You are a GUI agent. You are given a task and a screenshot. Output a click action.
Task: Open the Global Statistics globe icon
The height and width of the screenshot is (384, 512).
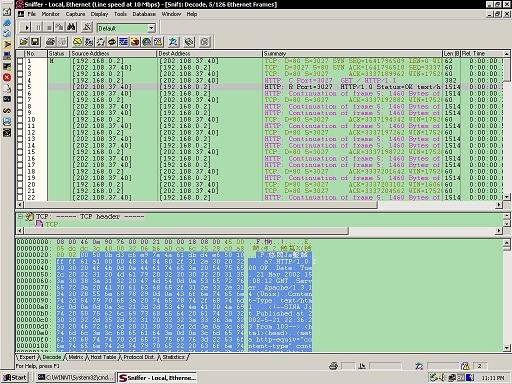tap(147, 42)
